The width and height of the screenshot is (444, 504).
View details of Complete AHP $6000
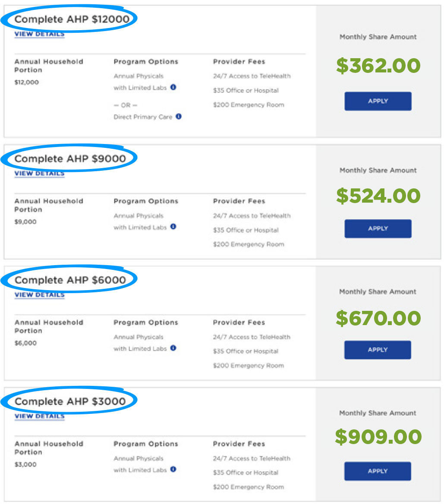(x=39, y=295)
